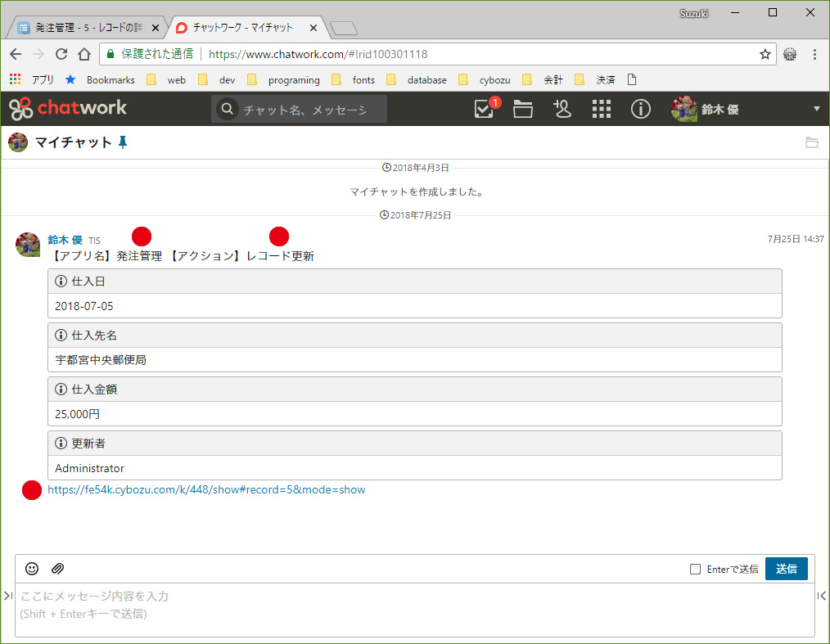Click the profile avatar in top bar
830x644 pixels.
pos(684,109)
